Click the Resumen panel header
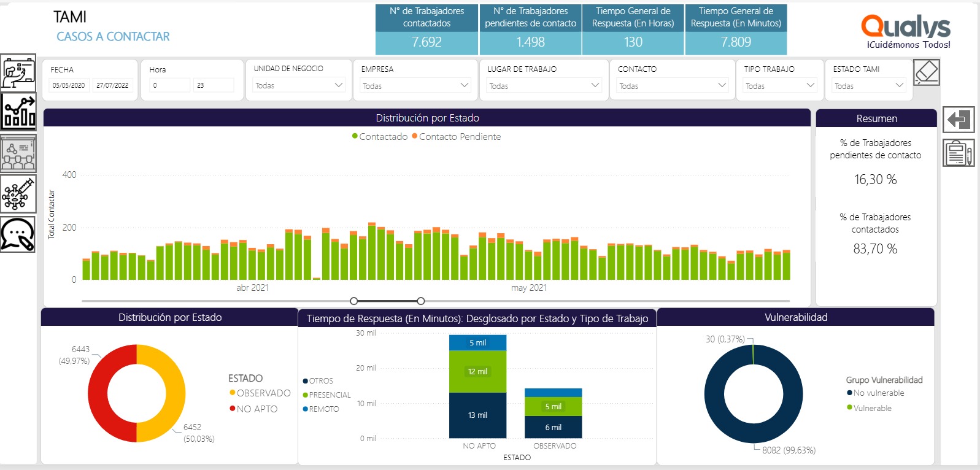980x470 pixels. (x=876, y=118)
